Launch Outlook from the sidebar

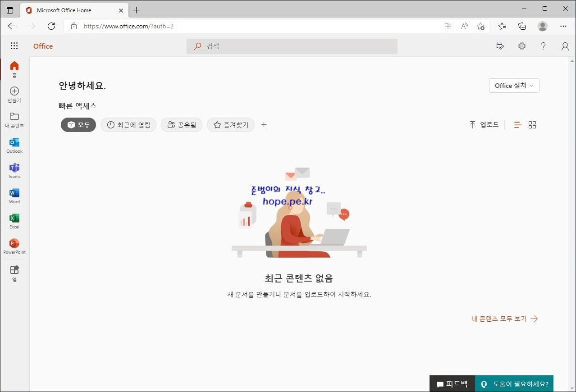[x=14, y=145]
